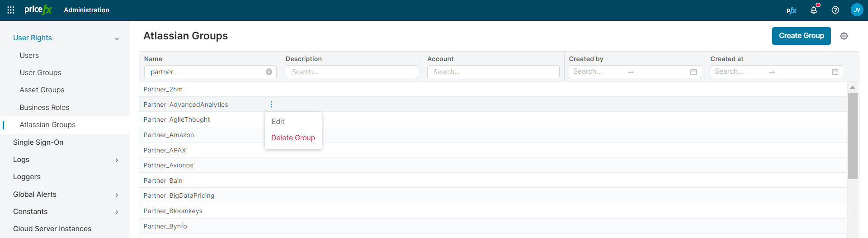Screen dimensions: 868x238
Task: Click the Name column header
Action: pos(153,59)
